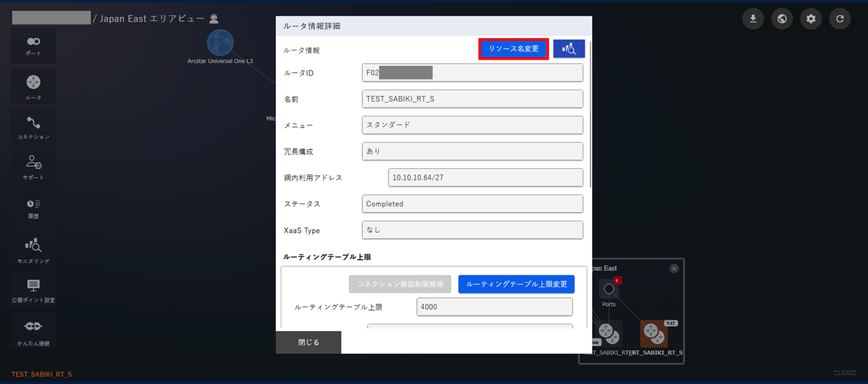Click Japan East エリアビュー breadcrumb text

[x=152, y=19]
